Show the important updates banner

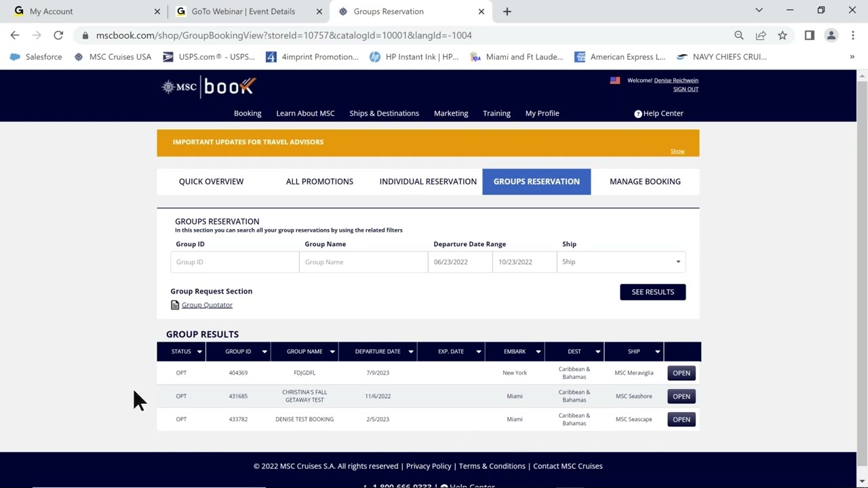[x=677, y=151]
